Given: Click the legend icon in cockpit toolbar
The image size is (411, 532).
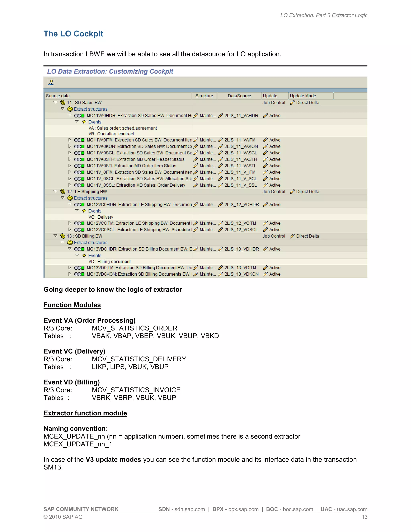Looking at the screenshot, I should click(x=51, y=83).
